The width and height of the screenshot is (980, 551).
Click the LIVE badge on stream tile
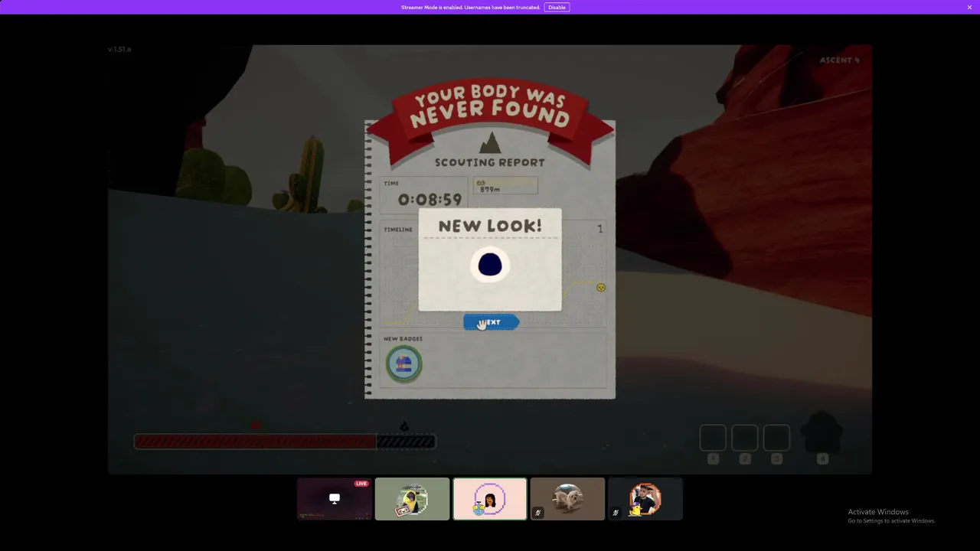pyautogui.click(x=361, y=484)
